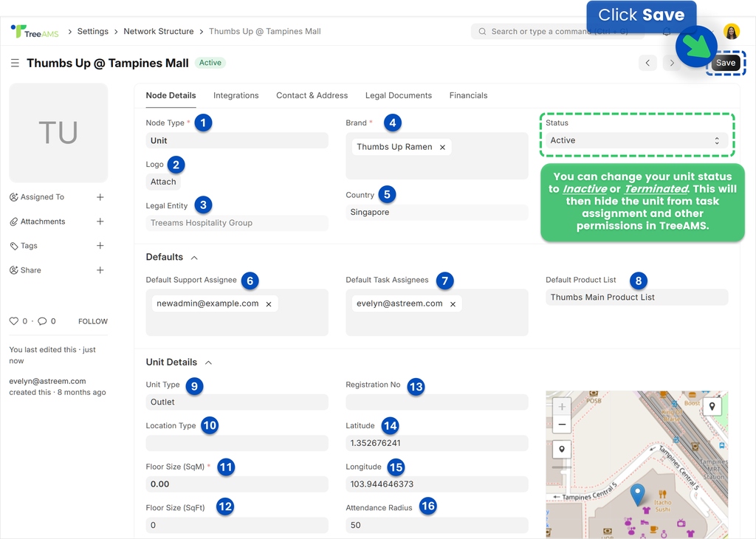This screenshot has height=539, width=756.
Task: Open the Contact & Address tab
Action: tap(312, 95)
